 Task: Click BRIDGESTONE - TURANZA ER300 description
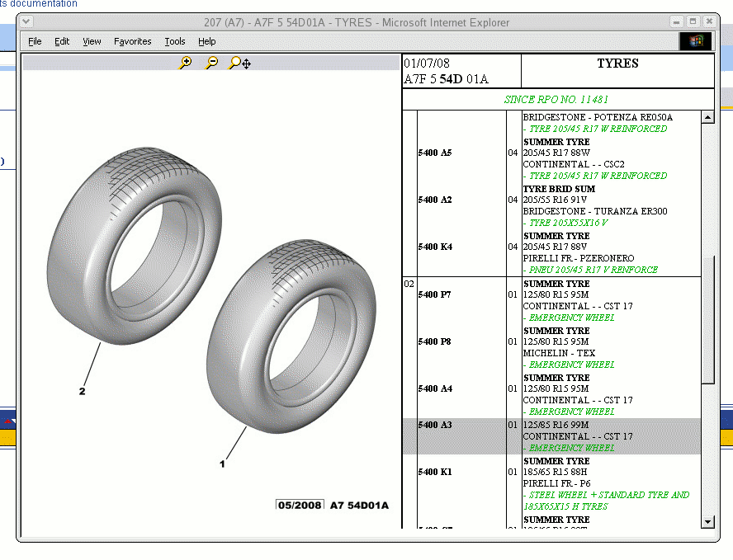tap(595, 211)
